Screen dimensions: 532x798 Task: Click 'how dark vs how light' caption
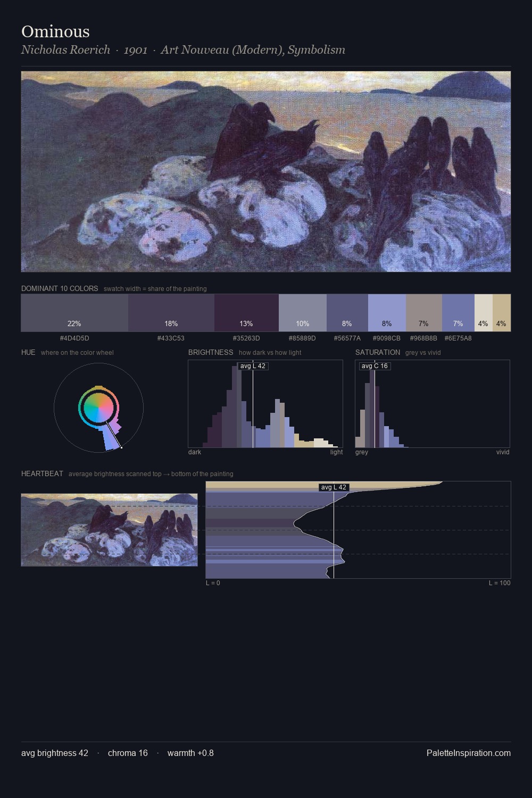point(270,353)
